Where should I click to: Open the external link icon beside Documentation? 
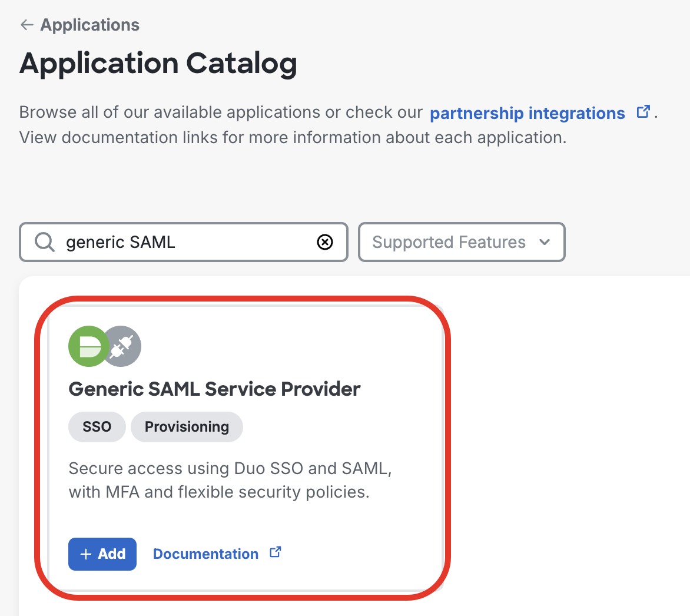[275, 552]
